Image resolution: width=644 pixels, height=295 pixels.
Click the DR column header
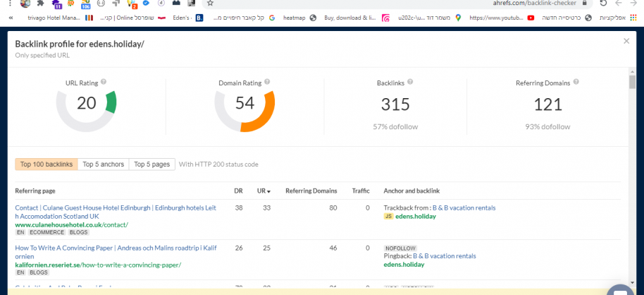point(238,191)
